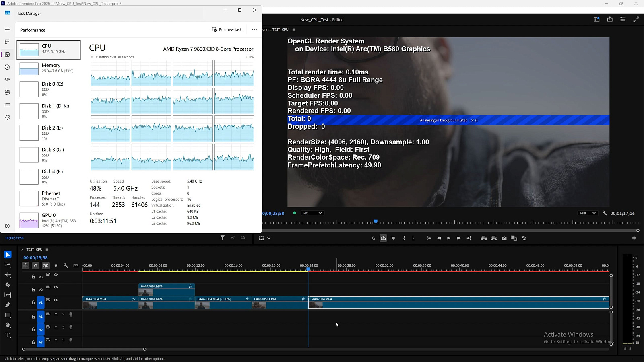Go to In point
Viewport: 644px width, 362px height.
click(x=429, y=238)
